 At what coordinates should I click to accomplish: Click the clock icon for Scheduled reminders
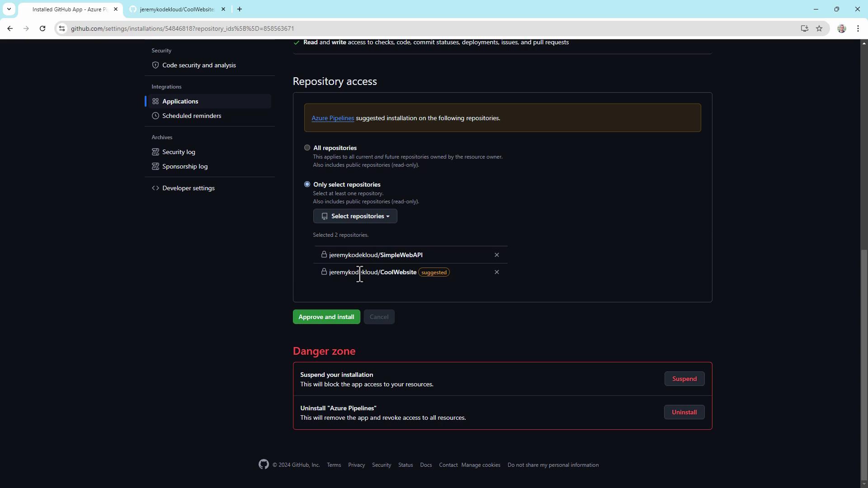[x=156, y=116]
